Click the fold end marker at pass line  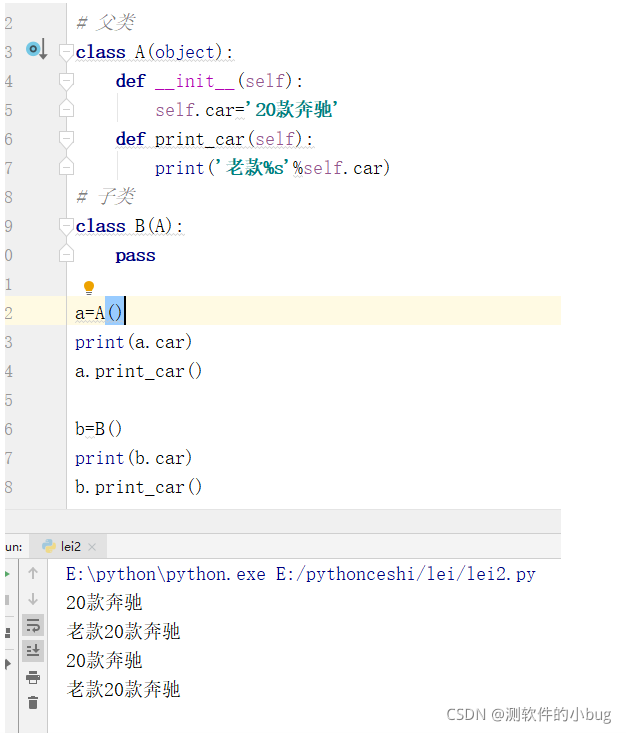(x=66, y=254)
